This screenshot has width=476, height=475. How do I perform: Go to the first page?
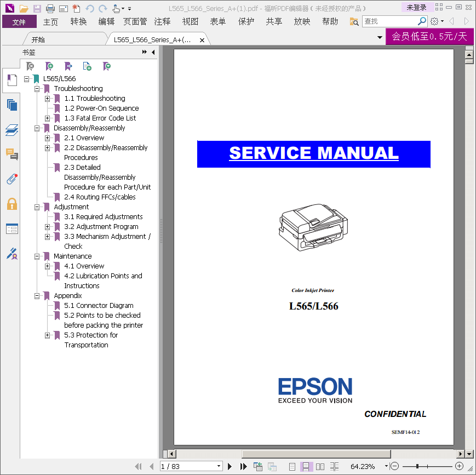point(138,466)
